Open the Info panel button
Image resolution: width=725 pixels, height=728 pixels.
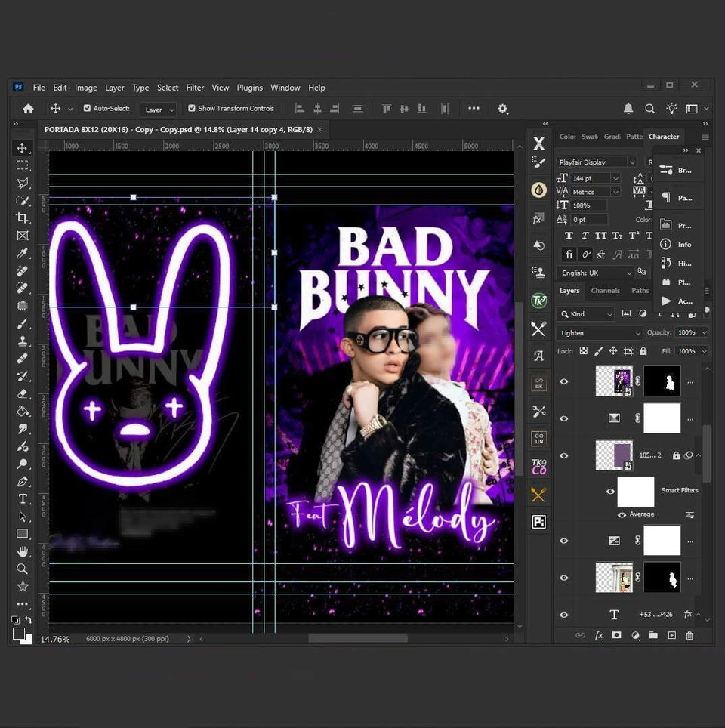click(678, 244)
